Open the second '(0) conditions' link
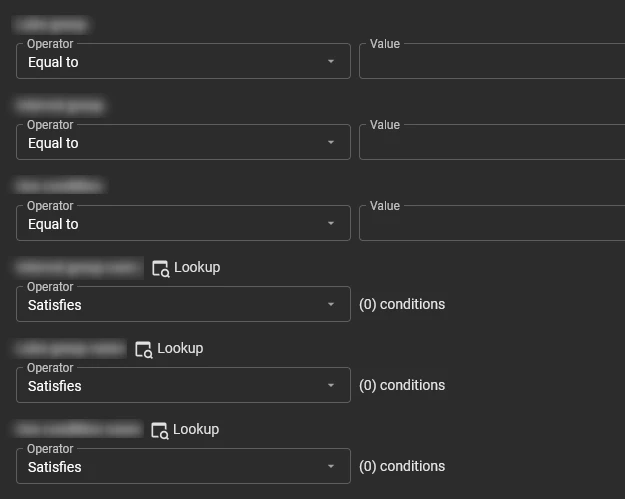Image resolution: width=625 pixels, height=499 pixels. [402, 385]
